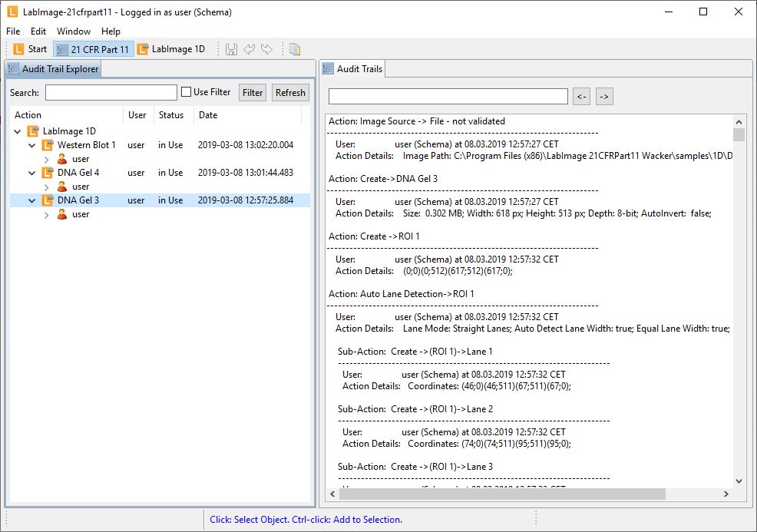Viewport: 757px width, 532px height.
Task: Select the DNA Gel 3 project icon
Action: [x=48, y=200]
